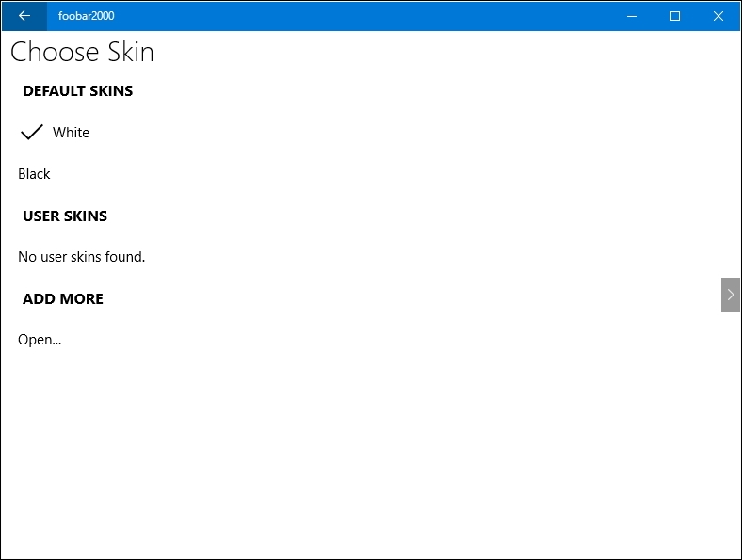
Task: Choose the Black default skin
Action: click(x=34, y=174)
